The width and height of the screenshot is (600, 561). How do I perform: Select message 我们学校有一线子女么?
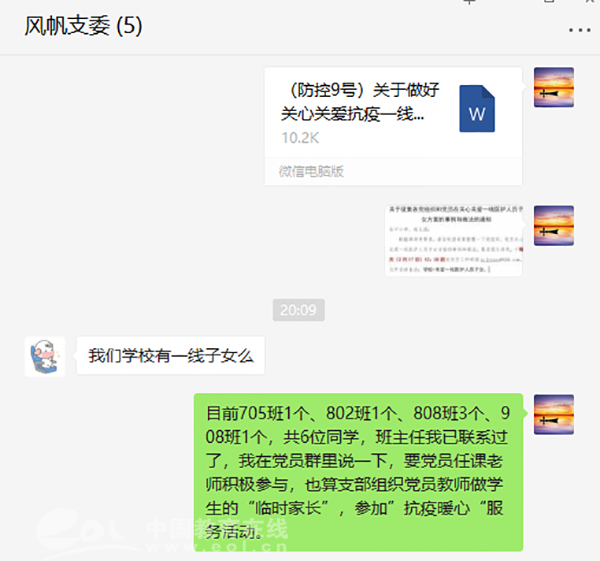[x=171, y=356]
